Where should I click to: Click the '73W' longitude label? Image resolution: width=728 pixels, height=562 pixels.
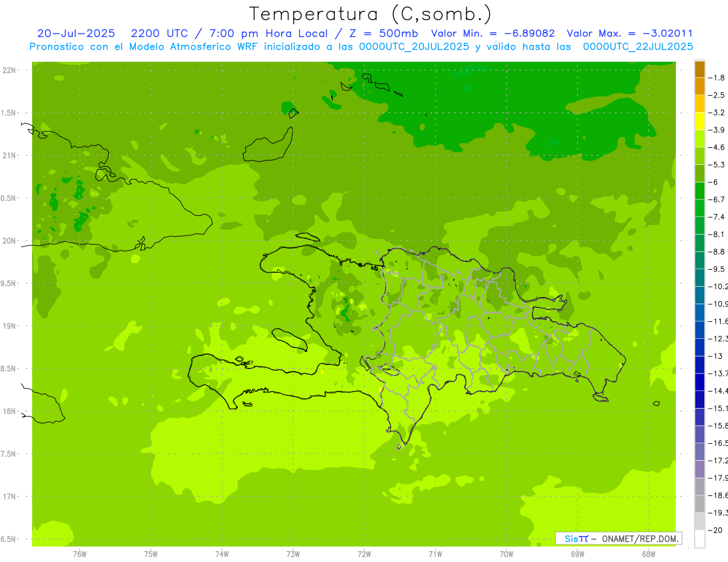click(x=293, y=554)
